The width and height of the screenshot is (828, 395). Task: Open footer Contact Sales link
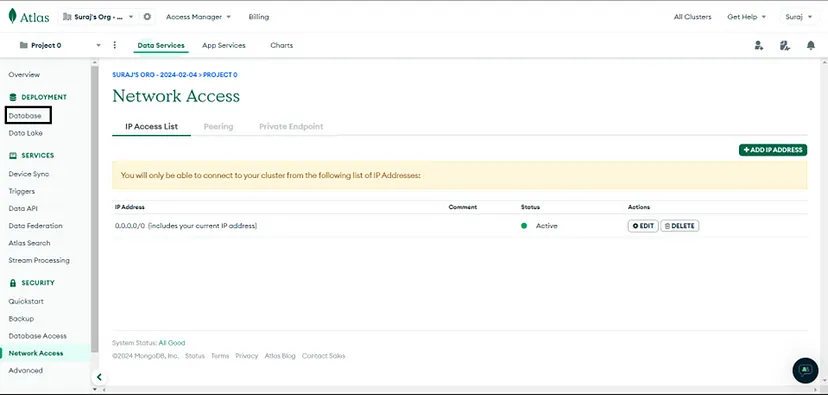point(323,356)
